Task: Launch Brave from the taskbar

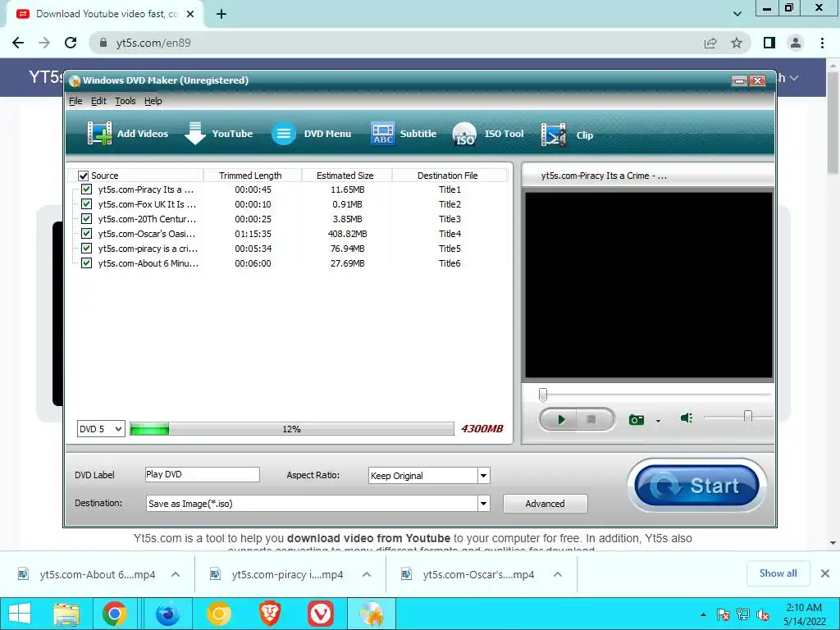Action: pyautogui.click(x=270, y=614)
